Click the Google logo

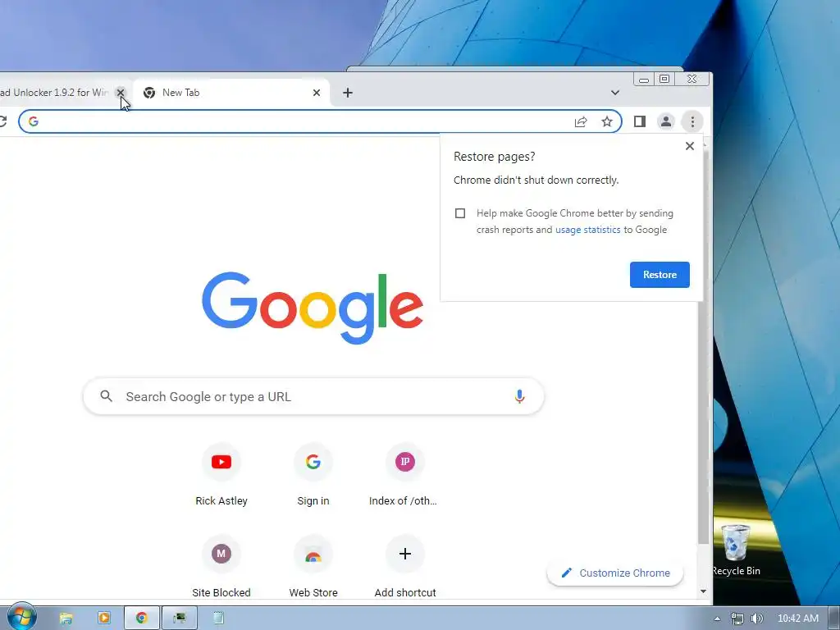[x=313, y=308]
